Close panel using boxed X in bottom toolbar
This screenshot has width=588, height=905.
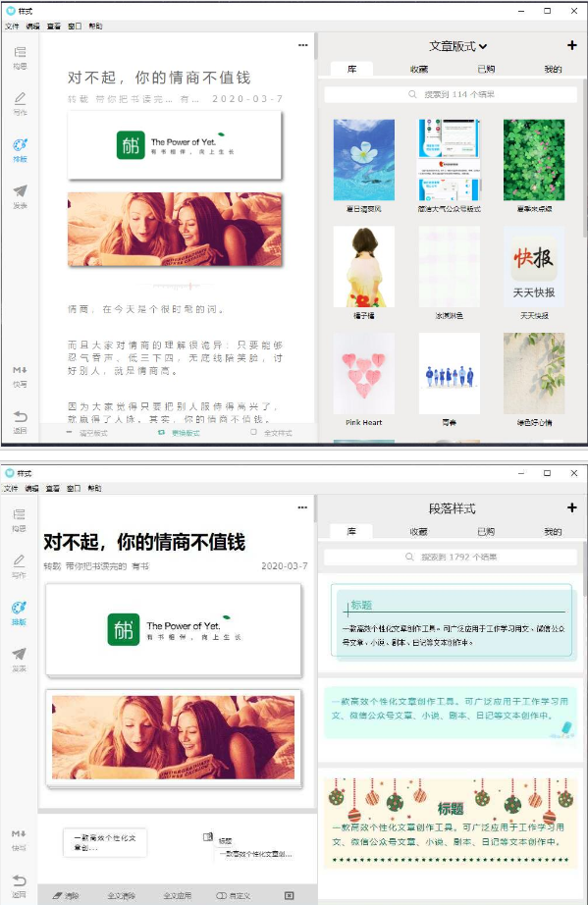point(290,896)
